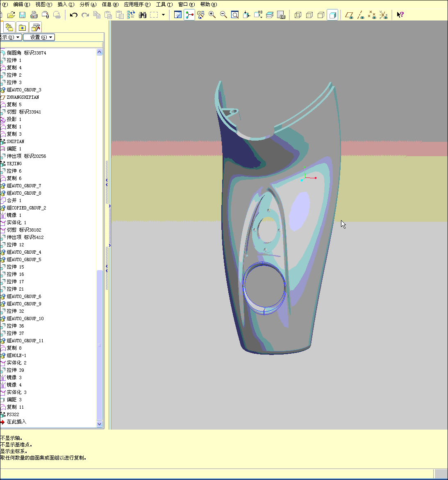Viewport: 448px width, 480px height.
Task: Open the 信息(N) menu
Action: pos(110,4)
